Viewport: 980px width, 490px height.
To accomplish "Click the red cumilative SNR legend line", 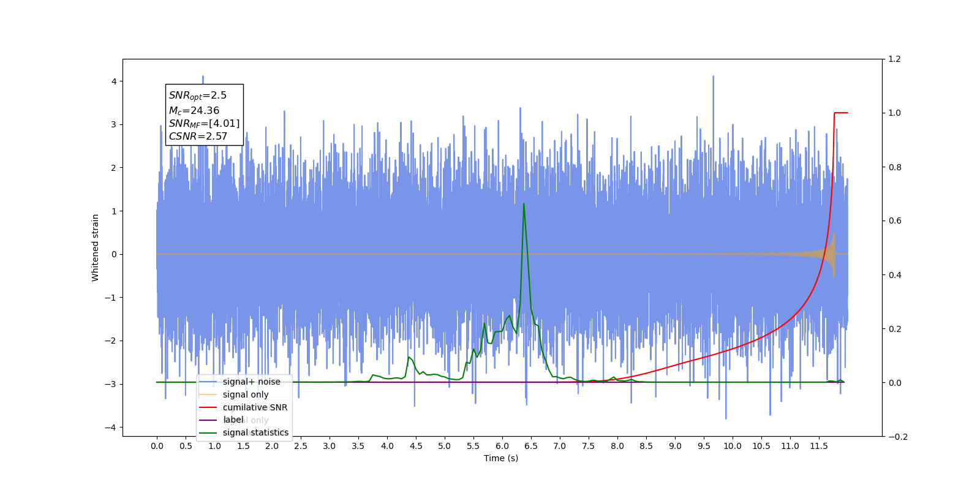I will pos(208,407).
